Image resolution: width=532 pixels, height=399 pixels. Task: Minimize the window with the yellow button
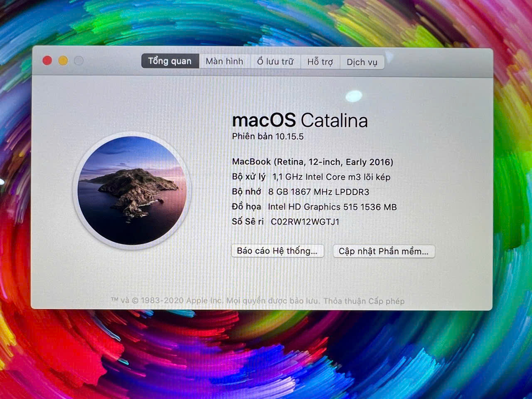coord(63,61)
